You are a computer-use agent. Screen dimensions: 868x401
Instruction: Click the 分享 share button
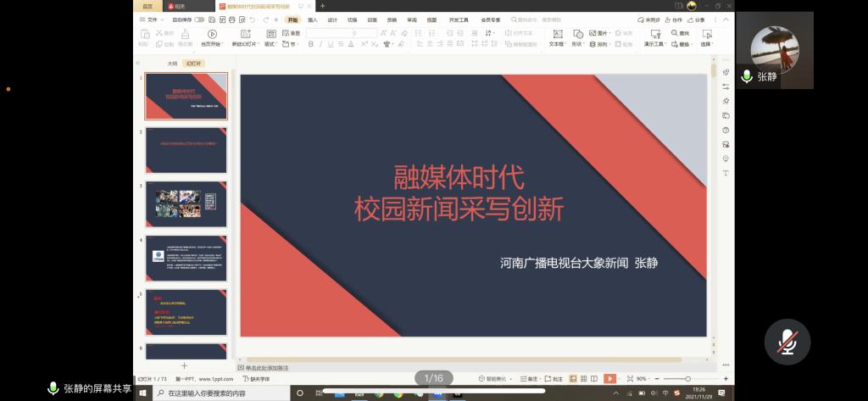click(x=696, y=19)
